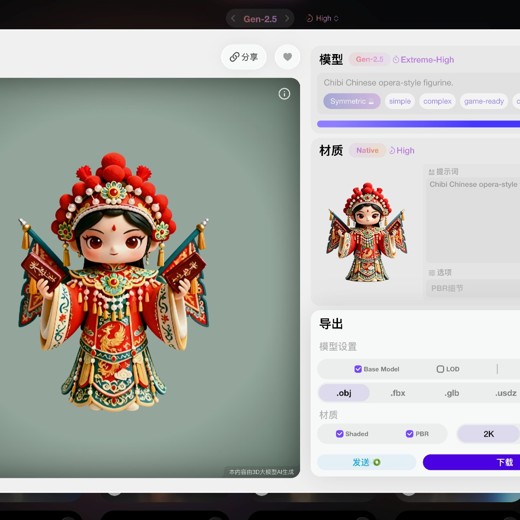
Task: Choose the .fbx export format
Action: (x=398, y=393)
